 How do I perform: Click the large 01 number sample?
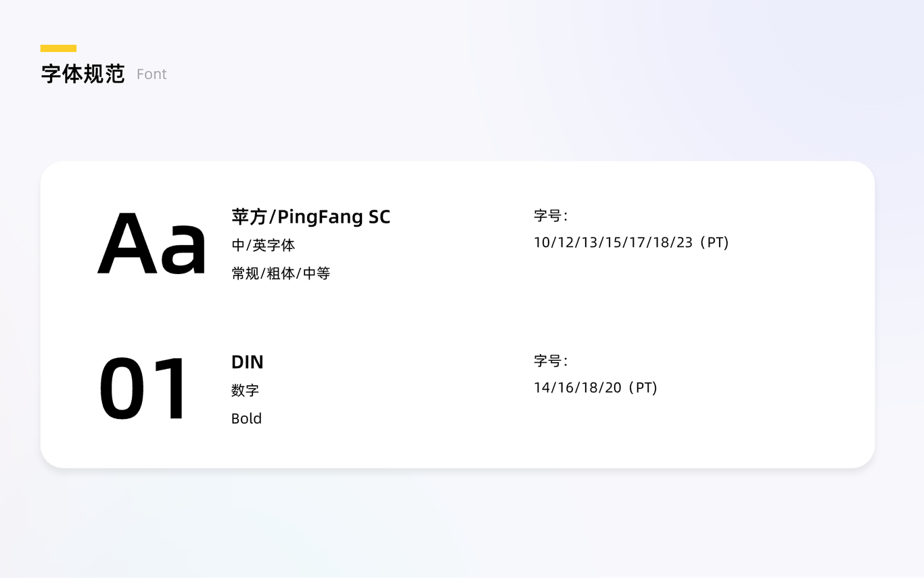tap(143, 389)
